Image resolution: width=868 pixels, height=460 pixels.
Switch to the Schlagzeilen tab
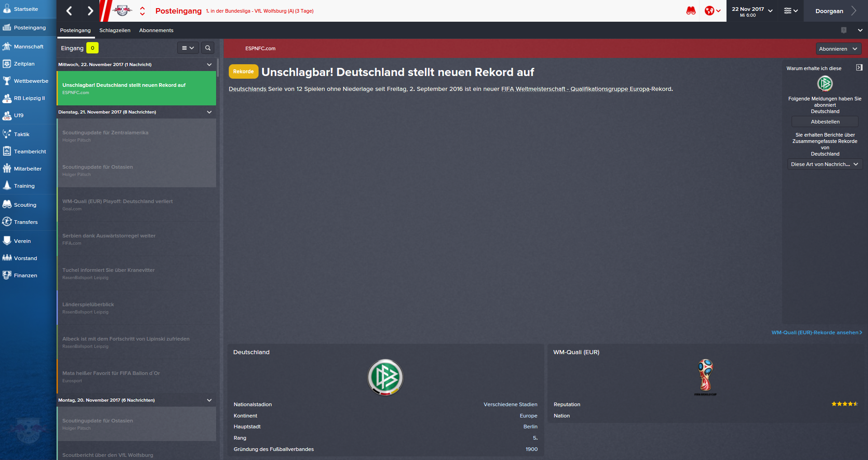(115, 30)
